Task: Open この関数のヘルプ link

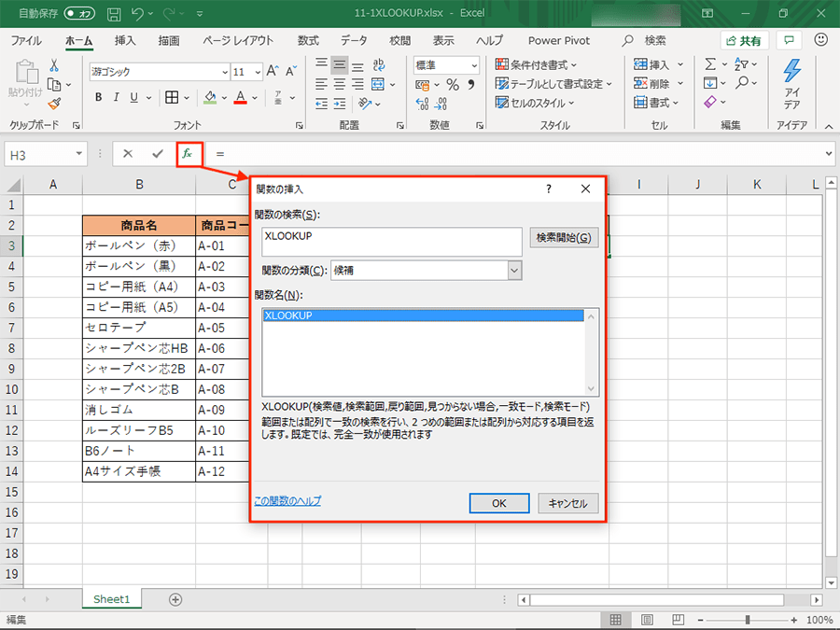Action: 287,501
